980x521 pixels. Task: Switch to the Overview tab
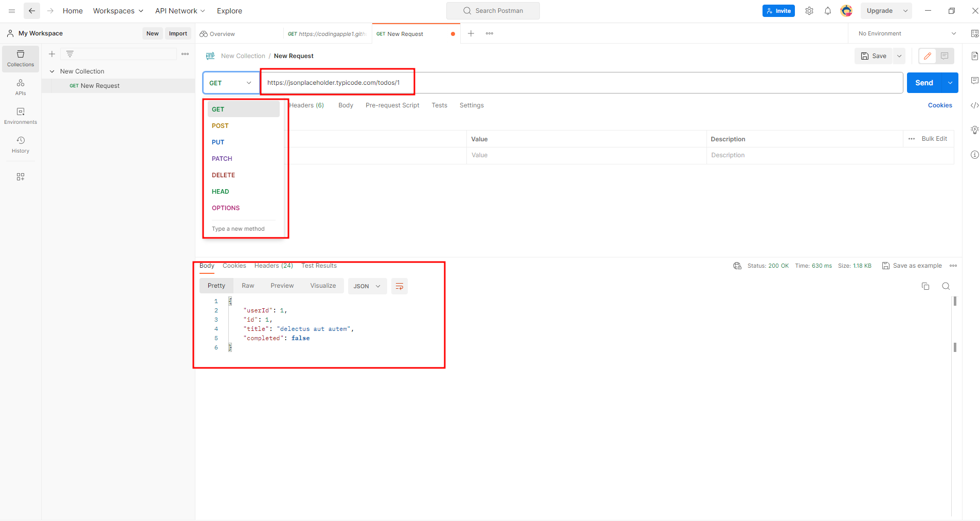tap(239, 34)
